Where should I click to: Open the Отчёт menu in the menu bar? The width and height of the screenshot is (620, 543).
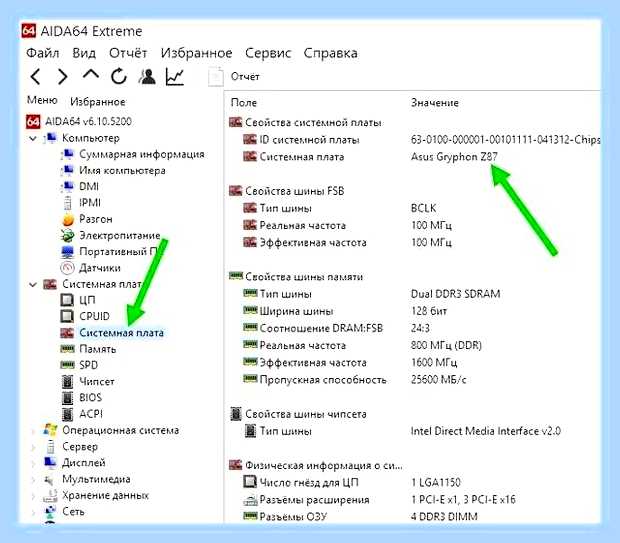(128, 53)
